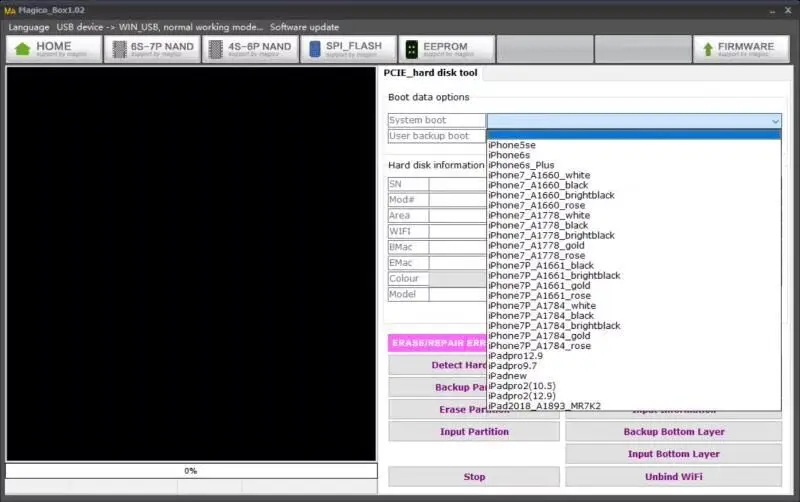Click the black log output area
800x502 pixels.
pyautogui.click(x=191, y=264)
